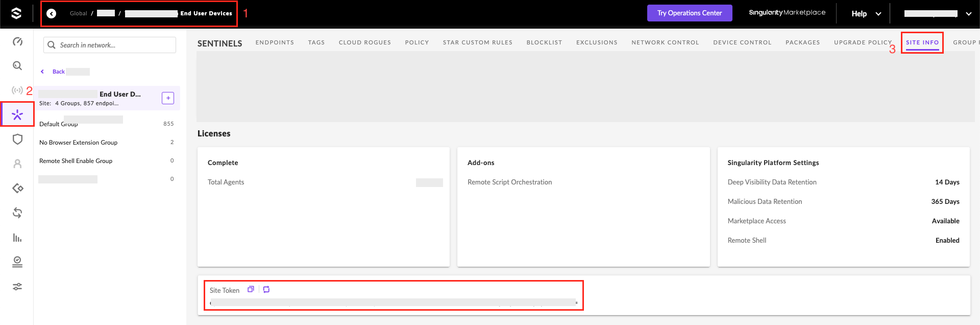
Task: Switch to the Star Custom Rules tab
Action: [x=478, y=42]
